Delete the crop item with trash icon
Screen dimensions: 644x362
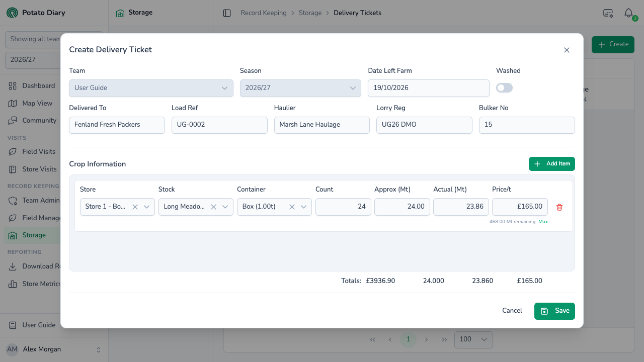click(559, 207)
